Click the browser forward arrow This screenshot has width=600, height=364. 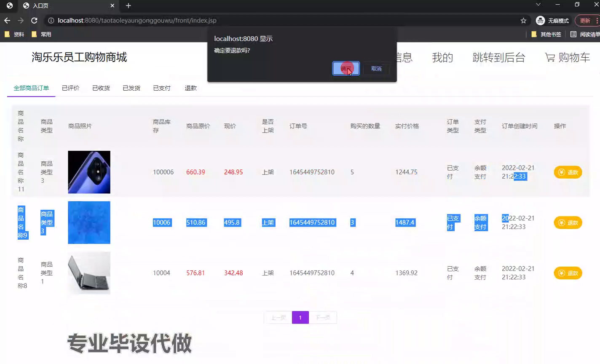click(21, 20)
